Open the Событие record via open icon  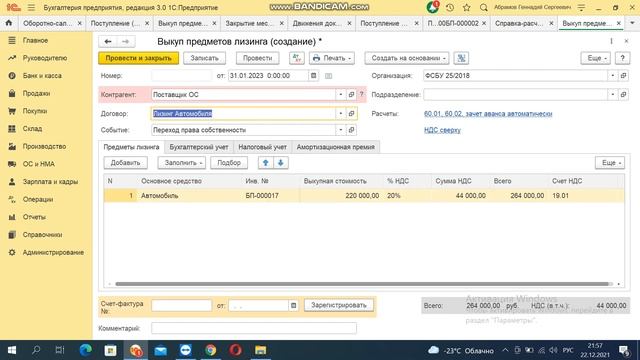351,130
